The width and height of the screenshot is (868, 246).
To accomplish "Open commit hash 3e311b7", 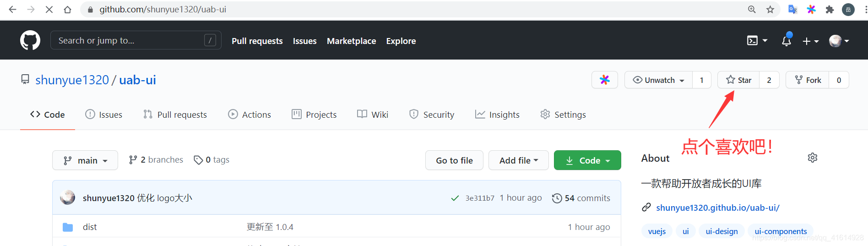I will (x=480, y=198).
